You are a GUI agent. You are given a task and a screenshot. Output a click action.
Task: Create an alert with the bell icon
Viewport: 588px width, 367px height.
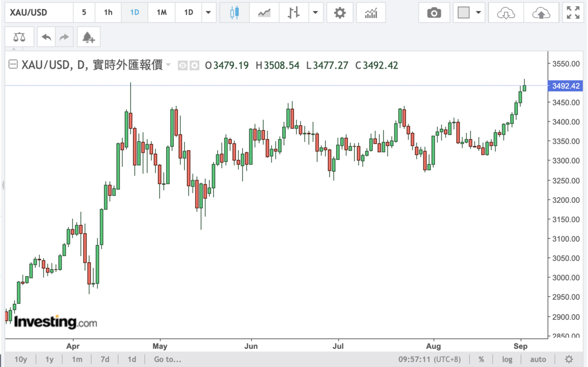(x=88, y=37)
